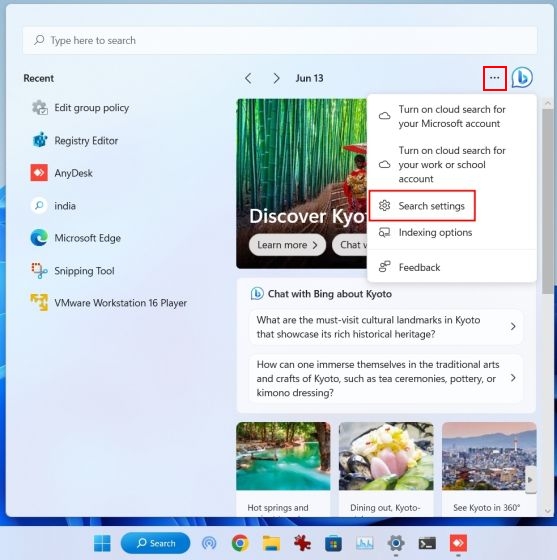Ask about must-visit cultural landmarks in Kyoto
The height and width of the screenshot is (560, 557).
(386, 327)
